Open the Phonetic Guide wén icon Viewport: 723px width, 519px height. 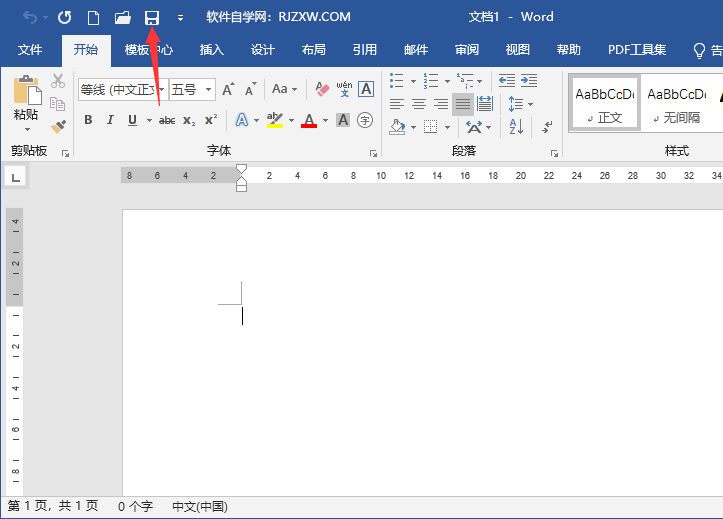tap(344, 88)
